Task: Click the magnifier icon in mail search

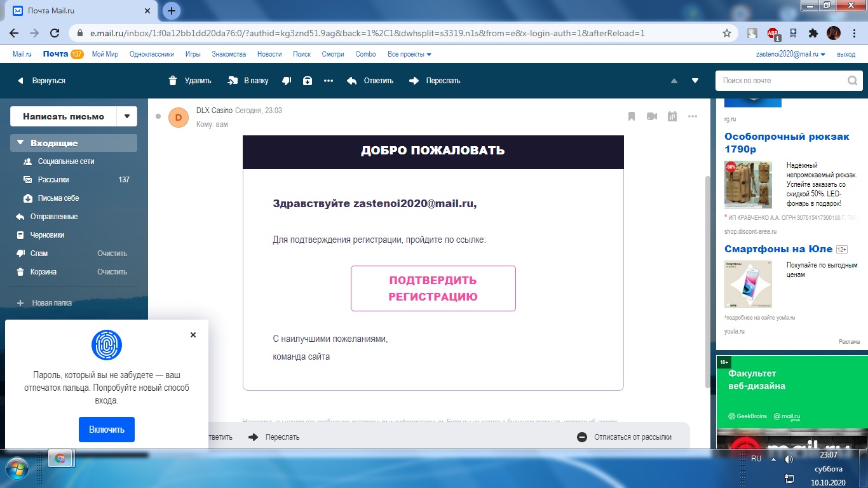Action: coord(853,81)
